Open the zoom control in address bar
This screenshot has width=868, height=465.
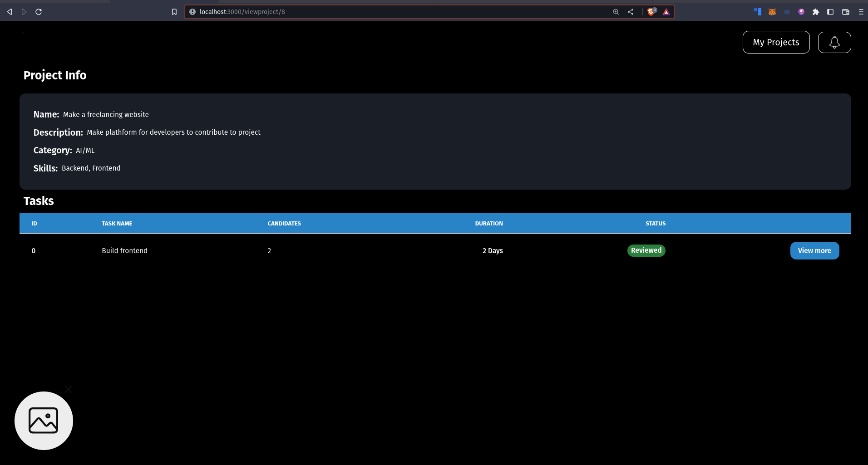pos(616,12)
